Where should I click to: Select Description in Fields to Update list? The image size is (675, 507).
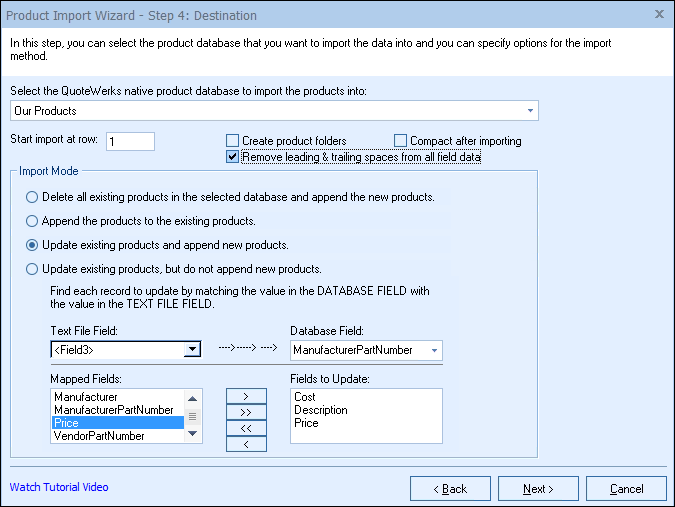(x=321, y=410)
